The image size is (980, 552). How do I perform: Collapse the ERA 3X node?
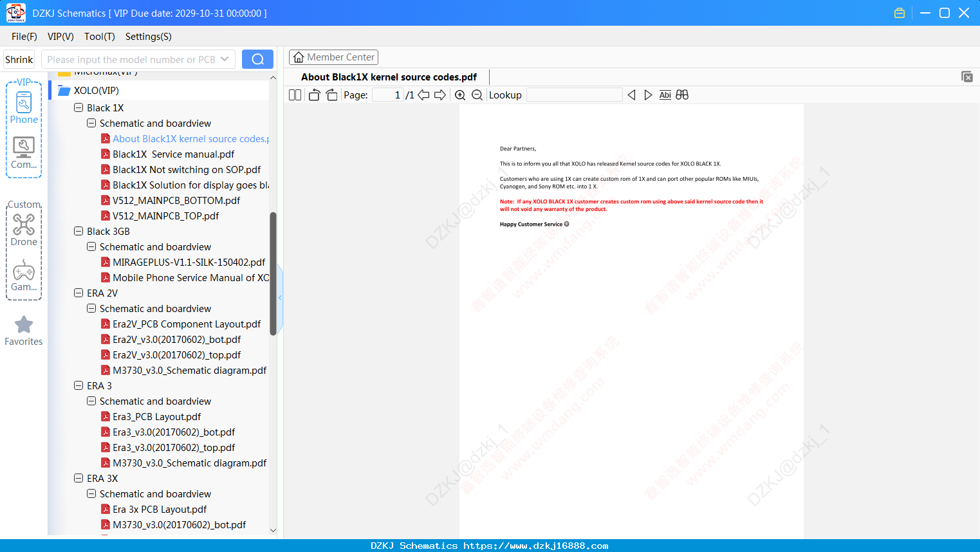[79, 479]
